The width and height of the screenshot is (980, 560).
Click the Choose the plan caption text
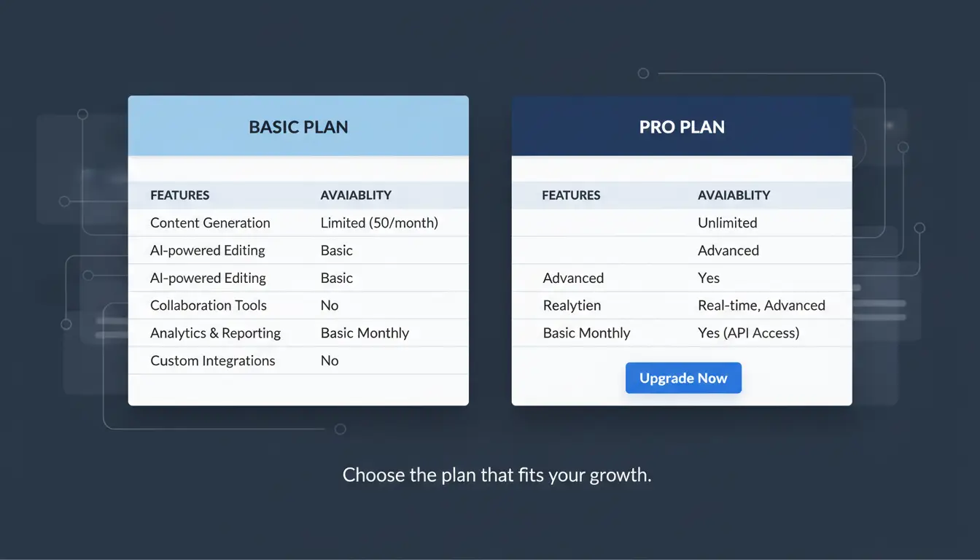[497, 475]
